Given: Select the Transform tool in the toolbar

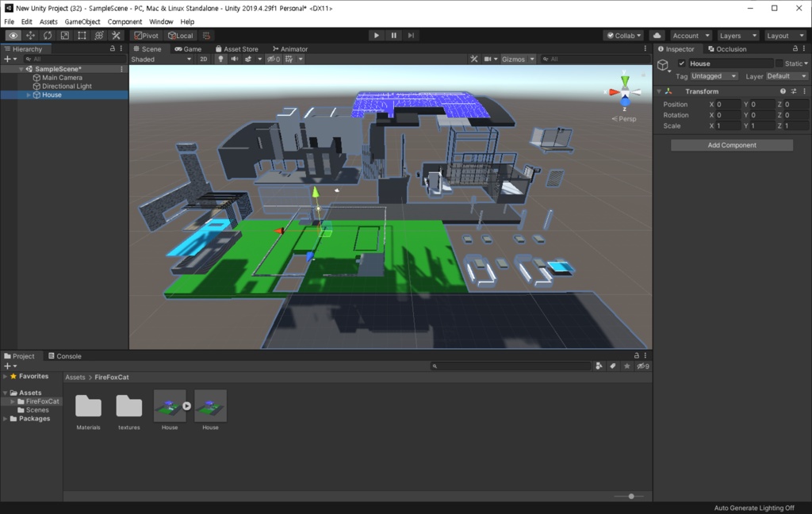Looking at the screenshot, I should (x=98, y=35).
